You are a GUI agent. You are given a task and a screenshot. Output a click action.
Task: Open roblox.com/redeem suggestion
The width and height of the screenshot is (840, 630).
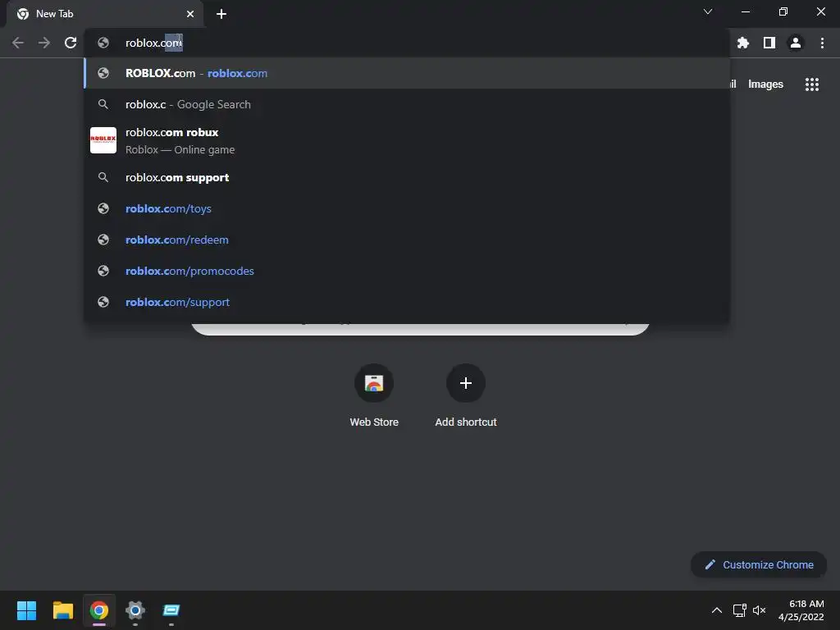click(407, 240)
